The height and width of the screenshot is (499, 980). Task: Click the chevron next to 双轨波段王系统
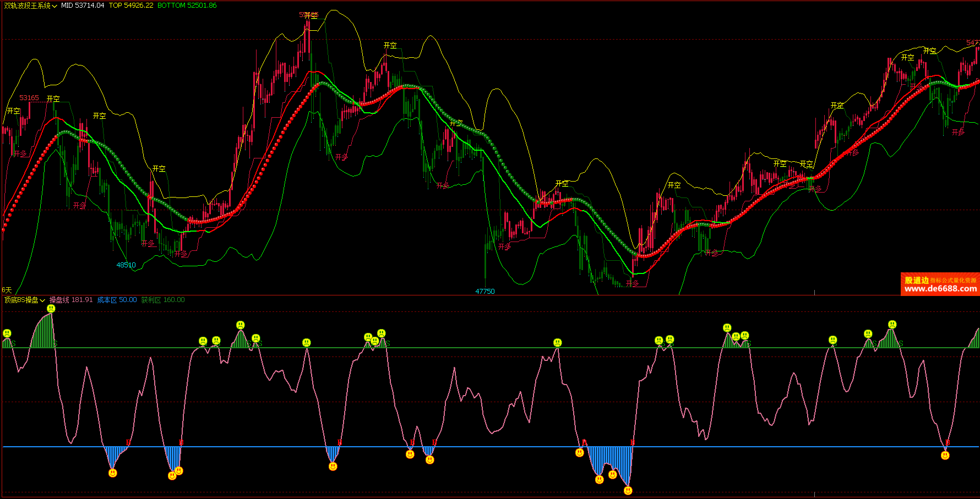(55, 6)
